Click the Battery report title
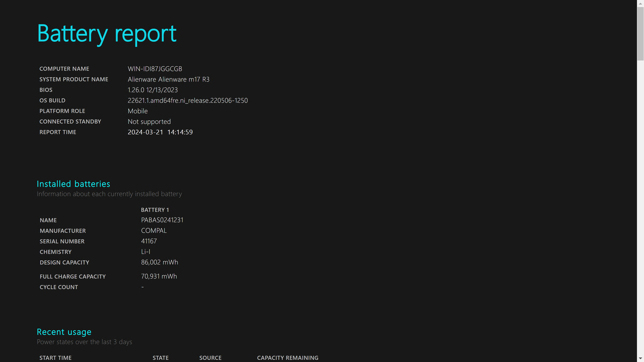644x362 pixels. coord(107,34)
